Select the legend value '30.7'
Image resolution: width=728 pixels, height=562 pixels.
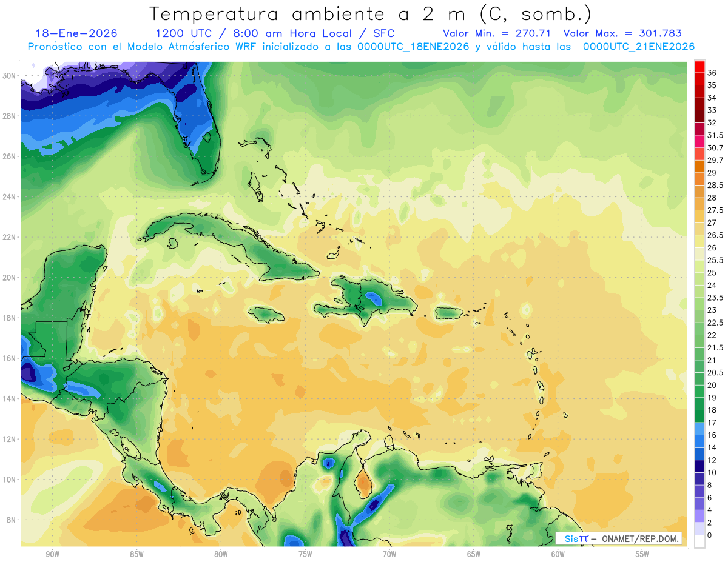coord(715,148)
